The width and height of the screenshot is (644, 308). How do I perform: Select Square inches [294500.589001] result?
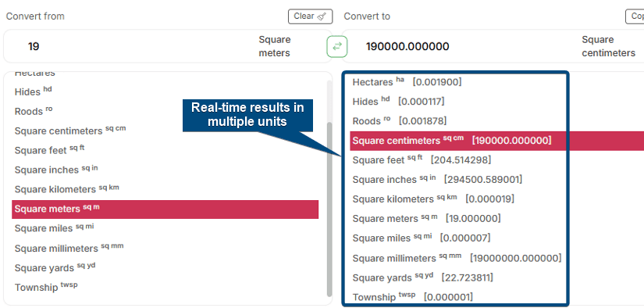tap(437, 179)
